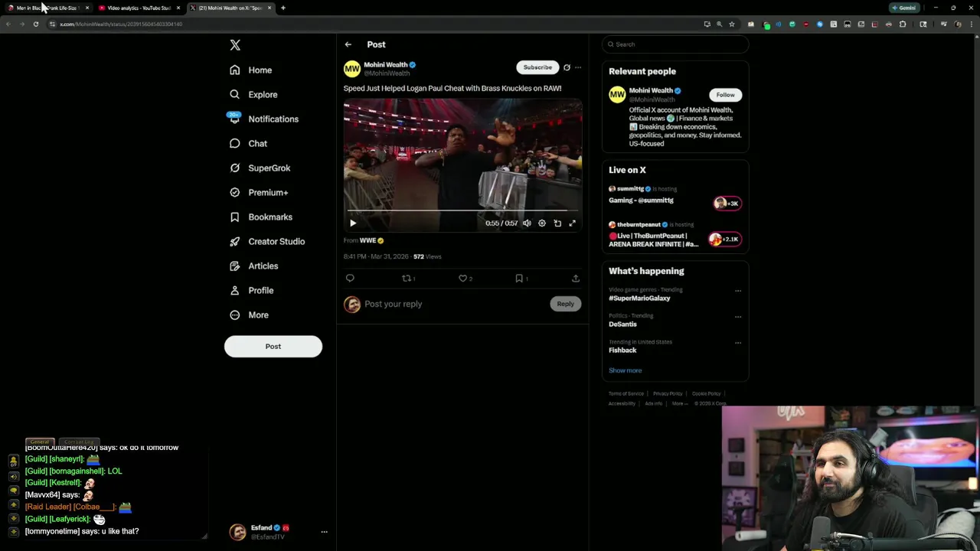
Task: Open a new browser tab with plus
Action: [x=283, y=8]
